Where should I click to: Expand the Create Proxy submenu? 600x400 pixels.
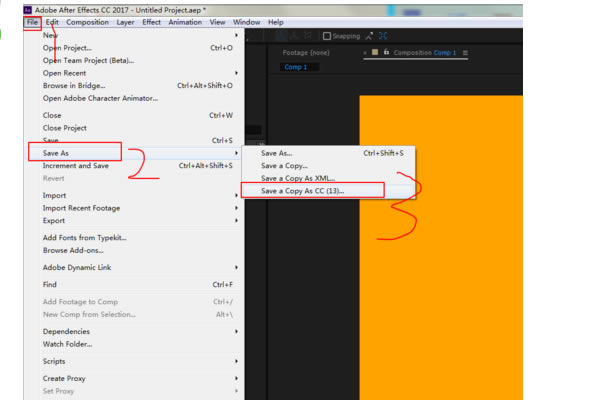(236, 379)
